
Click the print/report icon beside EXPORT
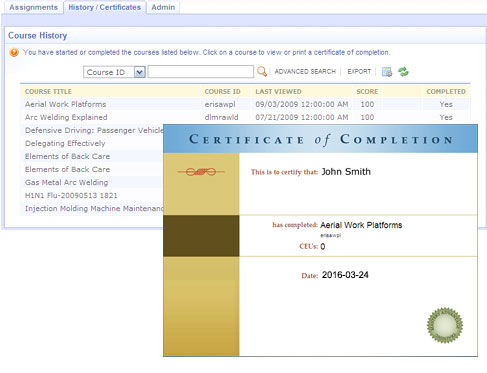(387, 72)
